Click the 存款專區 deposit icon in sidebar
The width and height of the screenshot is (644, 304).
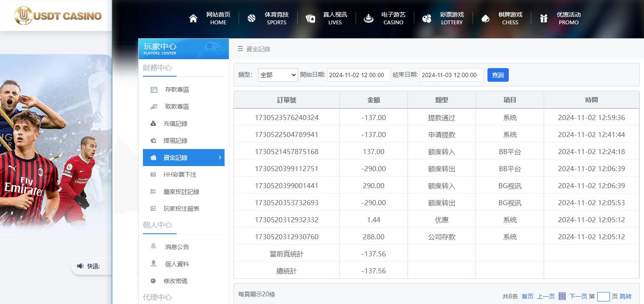tap(154, 89)
